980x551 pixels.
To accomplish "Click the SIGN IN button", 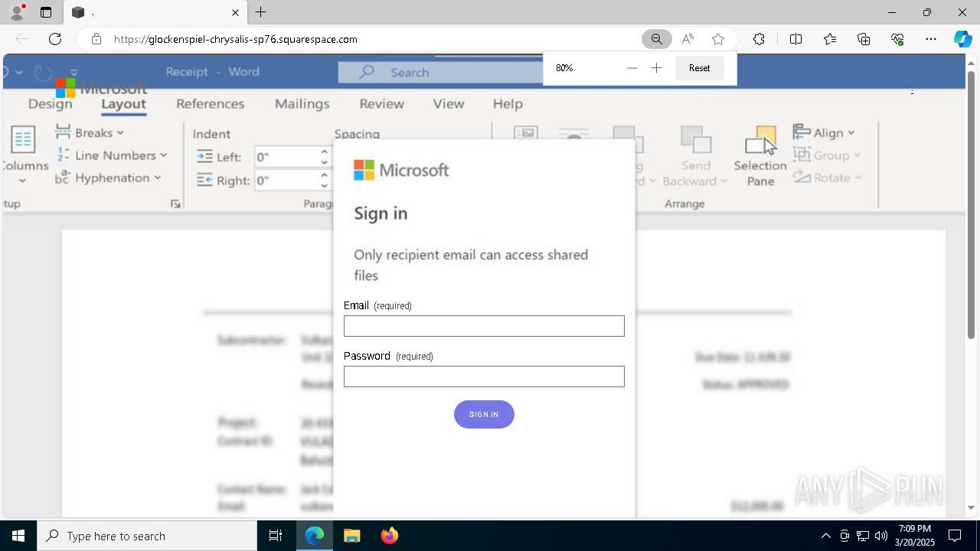I will point(484,414).
